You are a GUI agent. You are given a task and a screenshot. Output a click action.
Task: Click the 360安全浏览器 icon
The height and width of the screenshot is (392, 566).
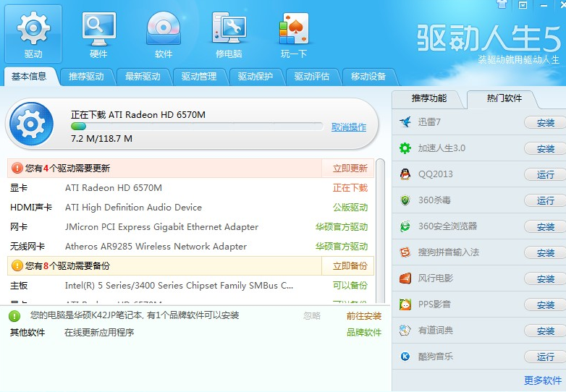point(405,226)
